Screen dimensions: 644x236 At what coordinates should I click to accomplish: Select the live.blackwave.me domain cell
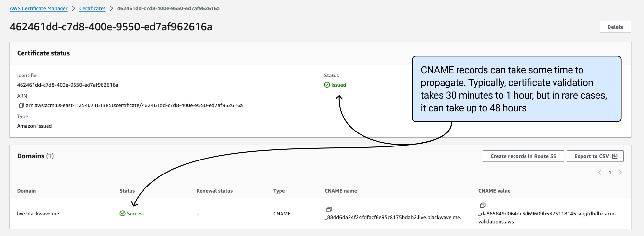tap(38, 214)
